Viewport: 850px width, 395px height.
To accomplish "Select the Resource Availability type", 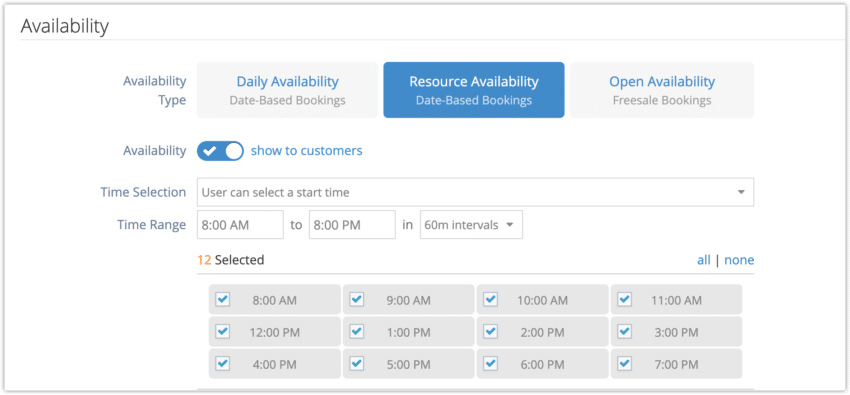I will (x=474, y=90).
